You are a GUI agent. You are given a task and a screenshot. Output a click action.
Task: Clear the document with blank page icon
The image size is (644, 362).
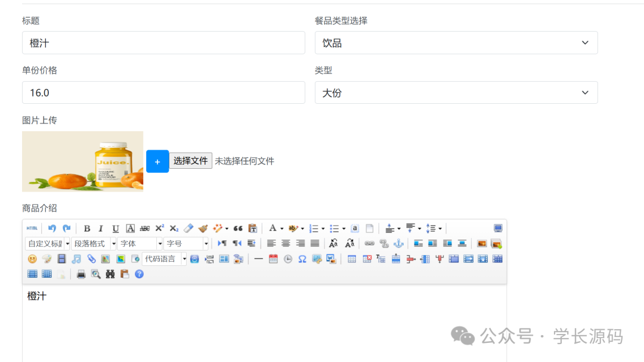(370, 228)
